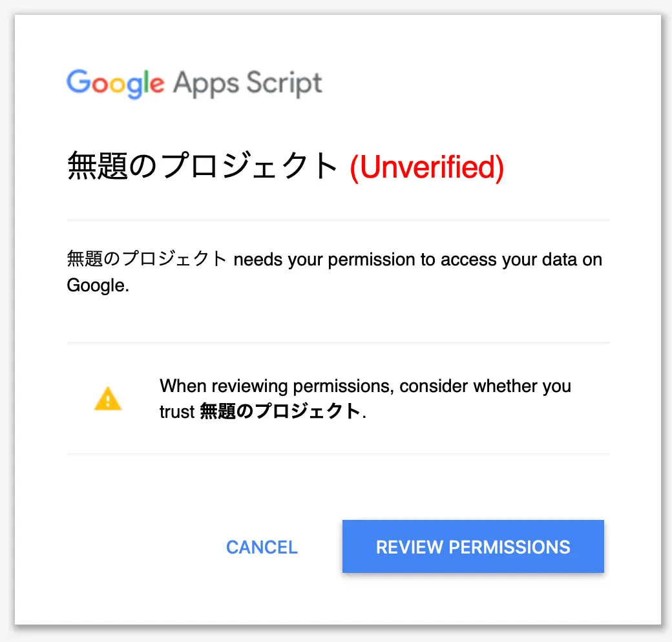Image resolution: width=672 pixels, height=642 pixels.
Task: Cancel the permission request dialog
Action: 262,547
